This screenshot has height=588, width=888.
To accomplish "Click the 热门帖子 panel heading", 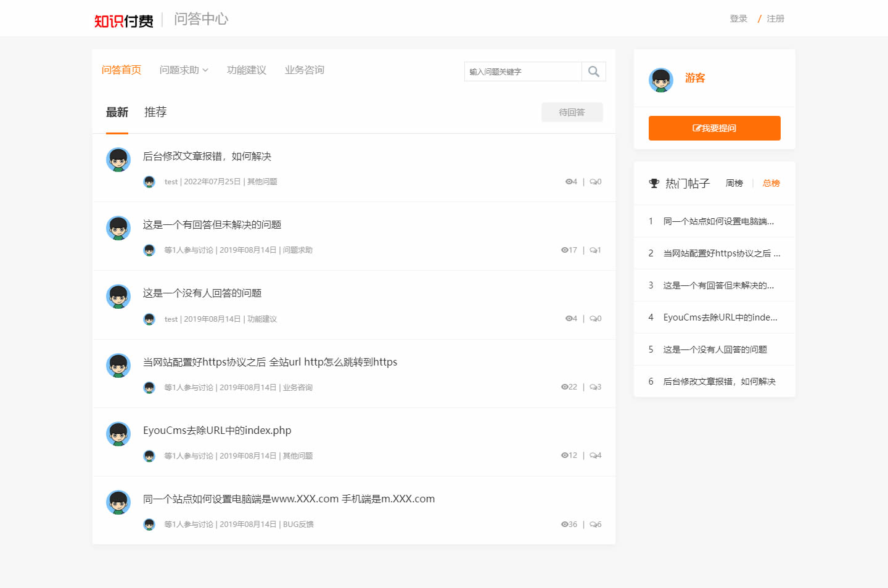I will pyautogui.click(x=688, y=184).
